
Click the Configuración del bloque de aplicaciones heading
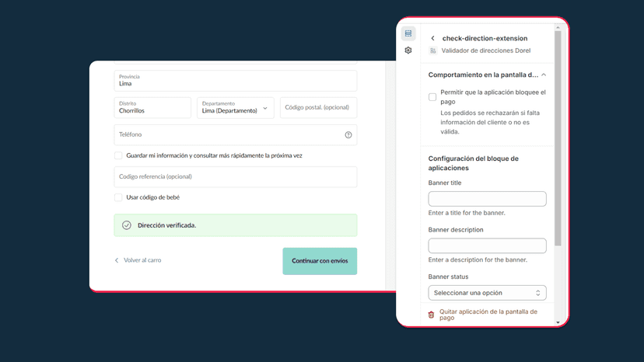click(x=474, y=163)
